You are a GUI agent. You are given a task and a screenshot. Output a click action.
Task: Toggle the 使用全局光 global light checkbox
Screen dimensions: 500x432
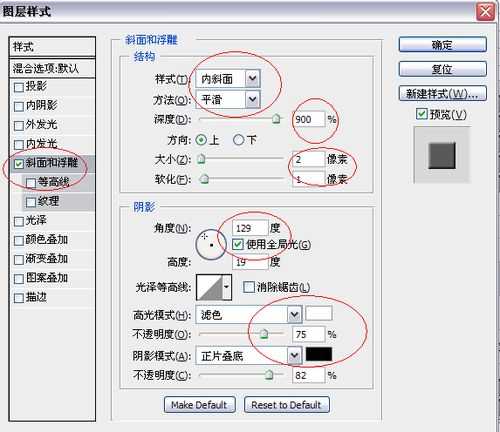click(x=238, y=244)
